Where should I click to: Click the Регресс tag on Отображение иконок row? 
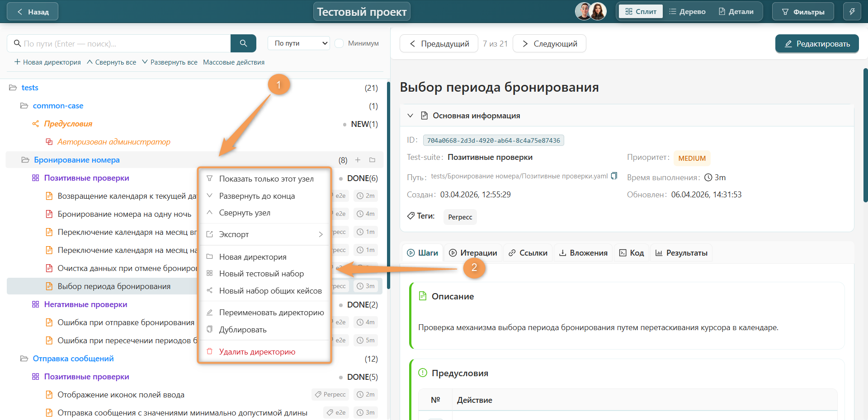point(330,394)
